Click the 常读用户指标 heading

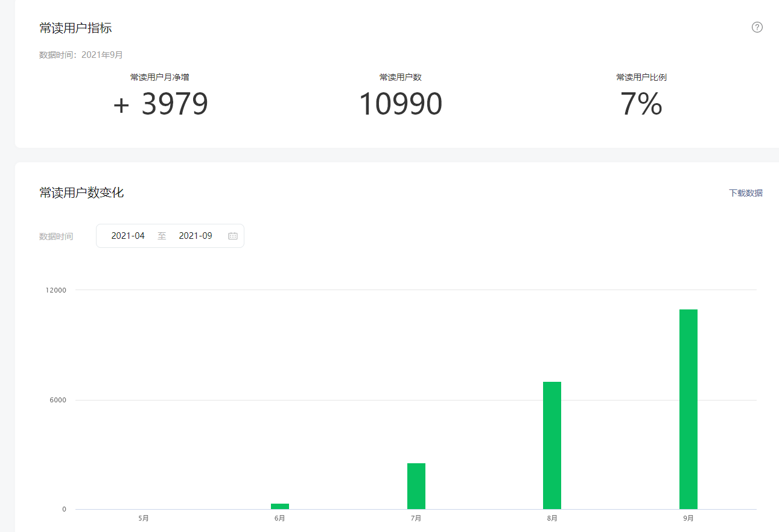75,28
